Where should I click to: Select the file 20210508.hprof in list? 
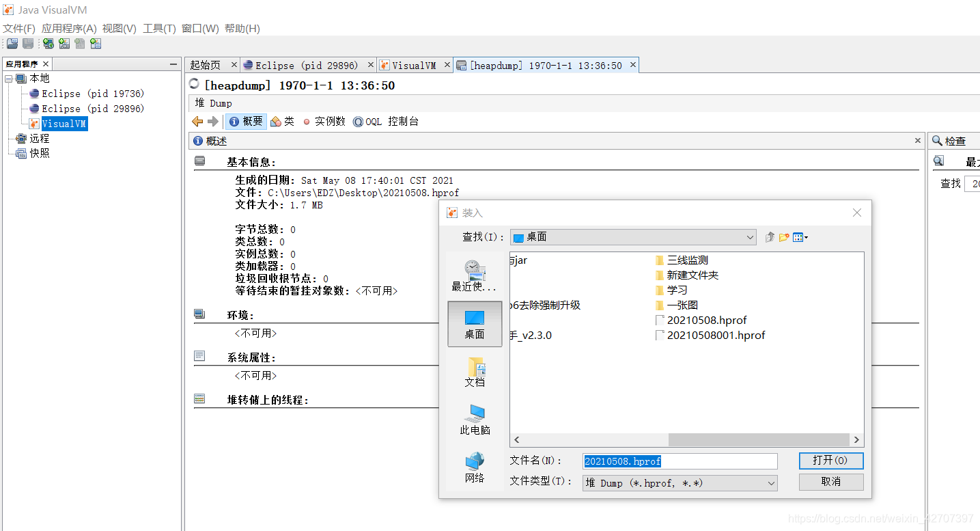point(701,321)
